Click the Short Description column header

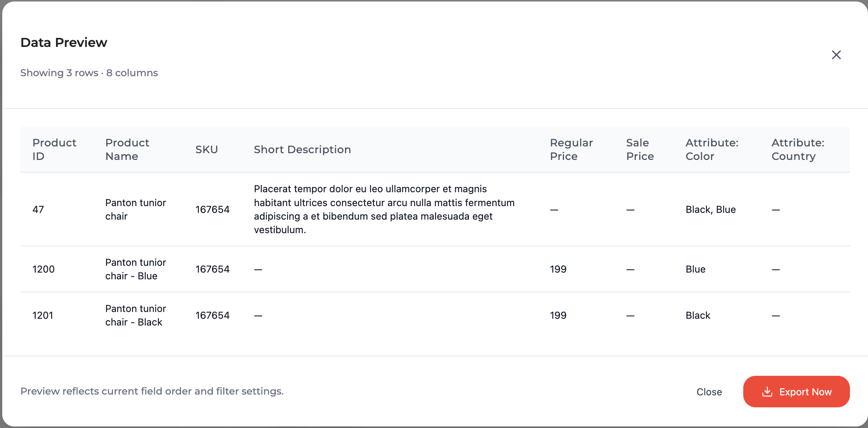(x=302, y=149)
